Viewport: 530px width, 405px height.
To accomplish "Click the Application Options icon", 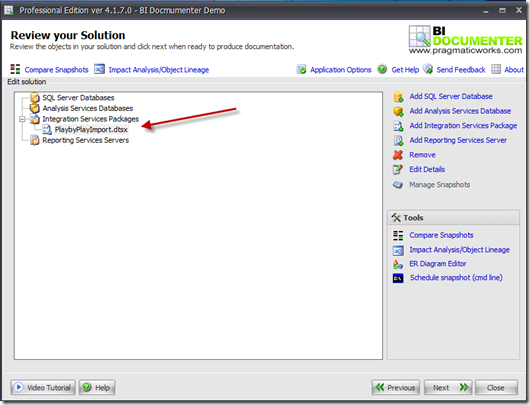I will pyautogui.click(x=301, y=69).
